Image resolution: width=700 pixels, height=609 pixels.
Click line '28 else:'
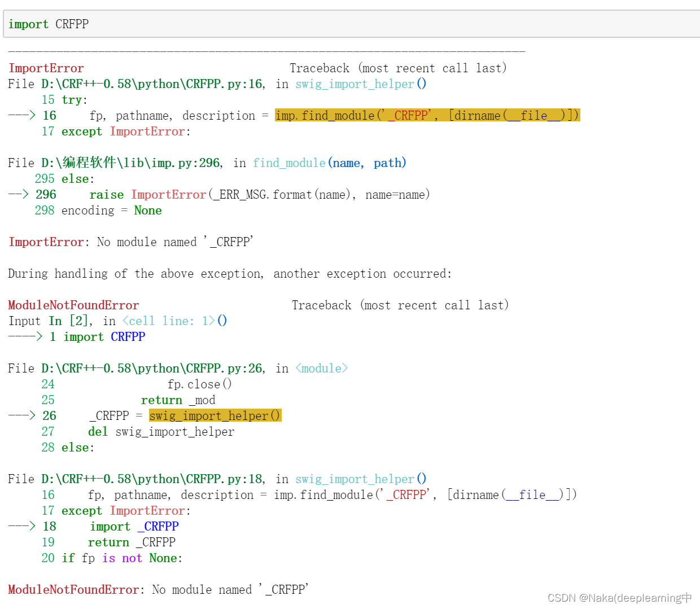point(68,448)
